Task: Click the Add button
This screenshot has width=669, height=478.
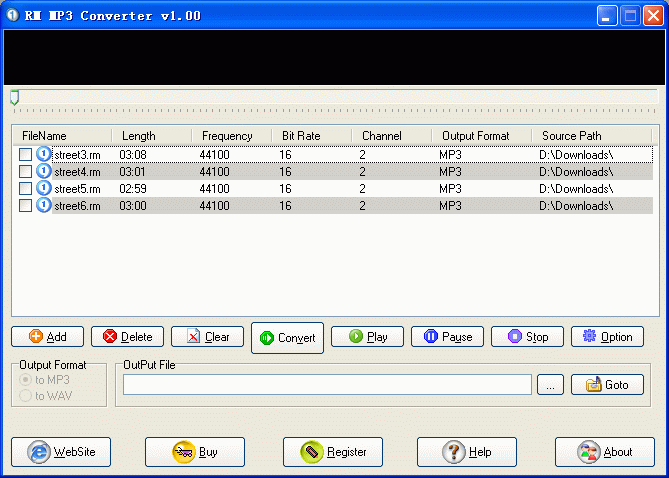Action: click(x=47, y=337)
